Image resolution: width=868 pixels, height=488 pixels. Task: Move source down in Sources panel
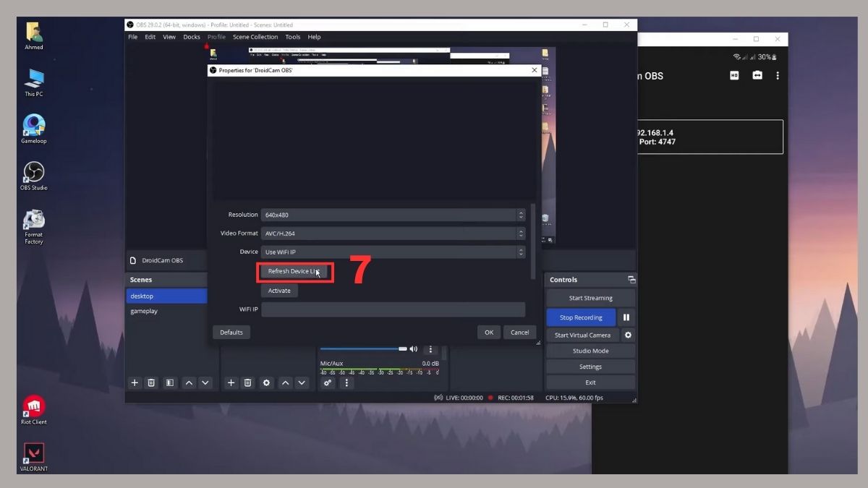point(302,382)
